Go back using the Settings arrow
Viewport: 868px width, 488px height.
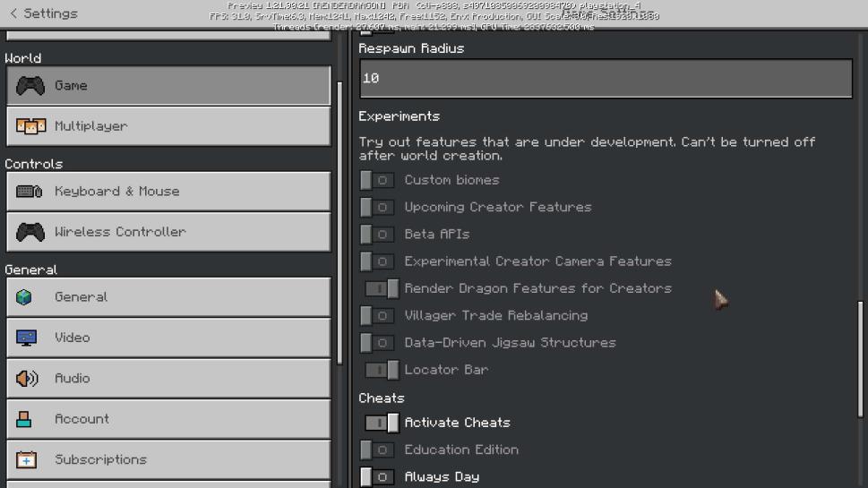(x=13, y=13)
